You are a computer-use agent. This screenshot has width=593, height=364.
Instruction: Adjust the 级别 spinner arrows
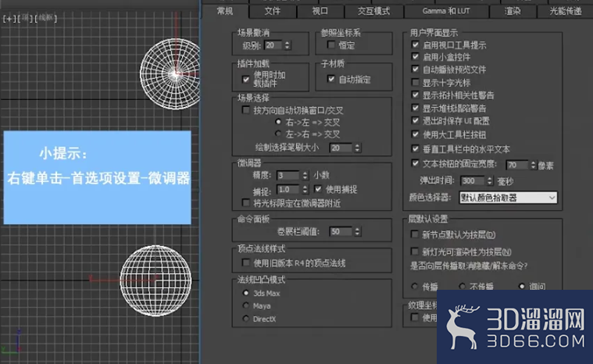[x=288, y=45]
